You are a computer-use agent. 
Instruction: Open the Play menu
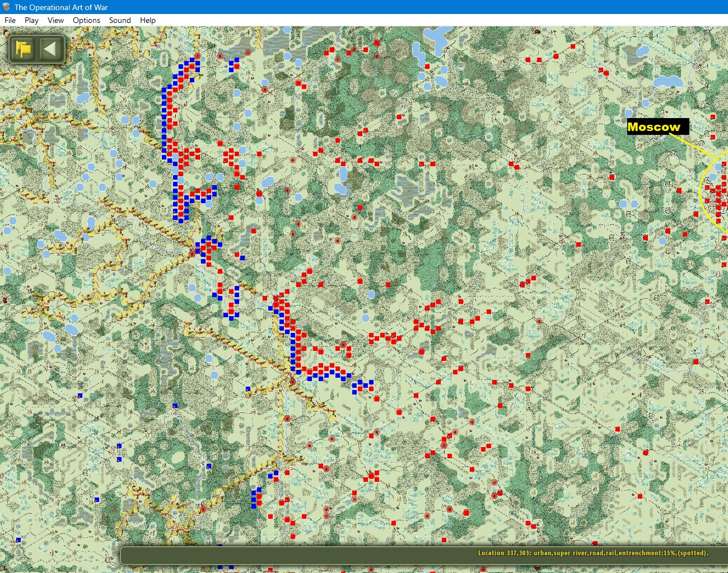tap(31, 20)
